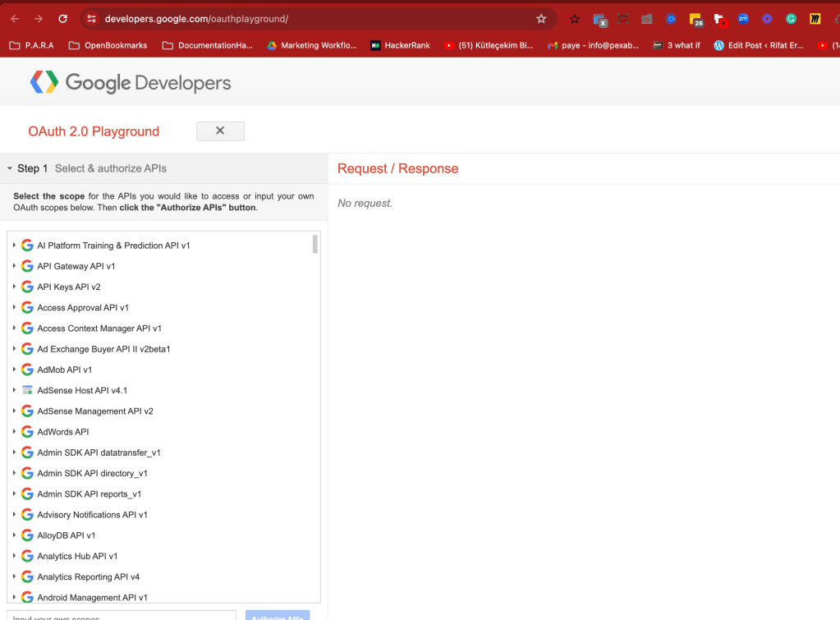Viewport: 840px width, 620px height.
Task: Close the panel with the X button
Action: [x=220, y=131]
